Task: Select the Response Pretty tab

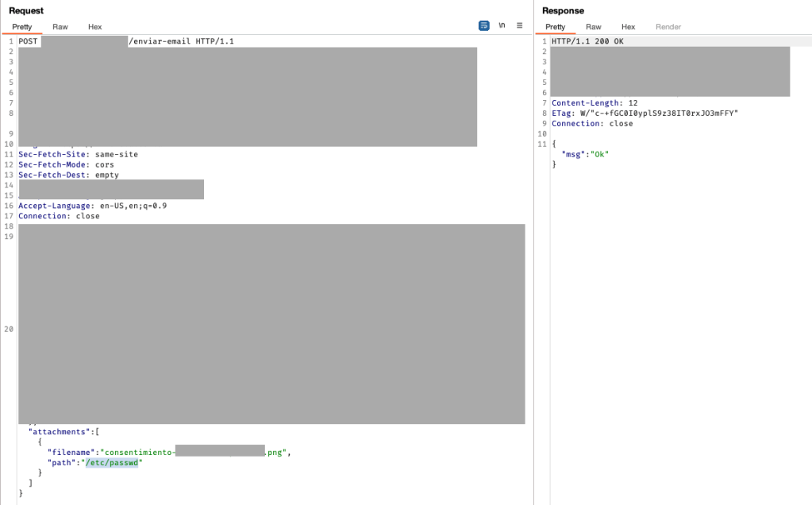Action: pyautogui.click(x=556, y=27)
